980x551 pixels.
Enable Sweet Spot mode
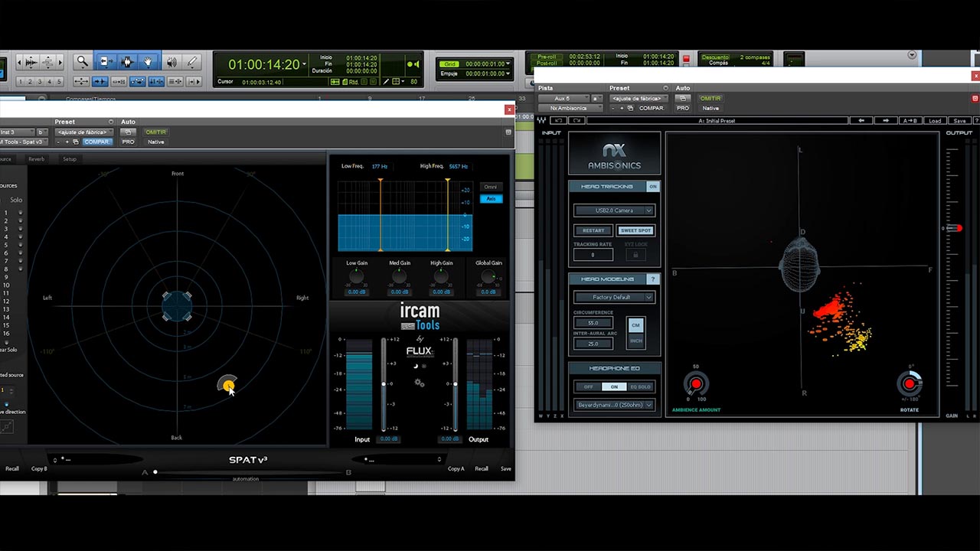[635, 230]
